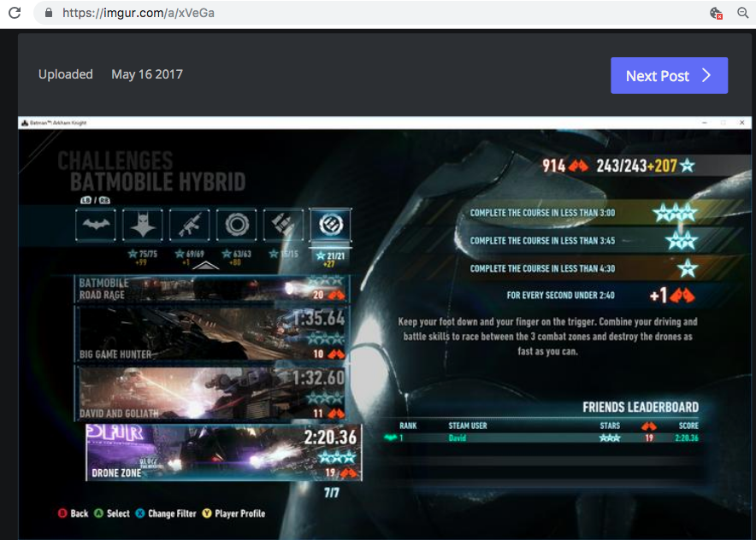The width and height of the screenshot is (756, 540).
Task: Click the yellow Y Player Profile icon
Action: coord(207,514)
